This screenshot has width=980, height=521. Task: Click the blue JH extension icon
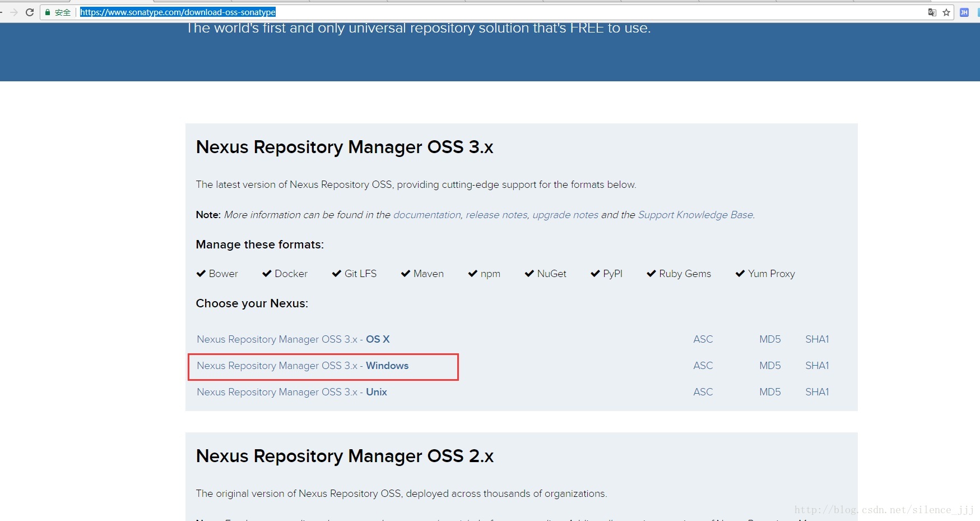click(964, 12)
